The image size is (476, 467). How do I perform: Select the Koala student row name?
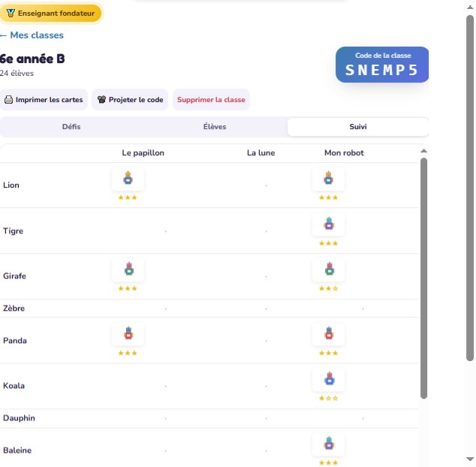14,386
